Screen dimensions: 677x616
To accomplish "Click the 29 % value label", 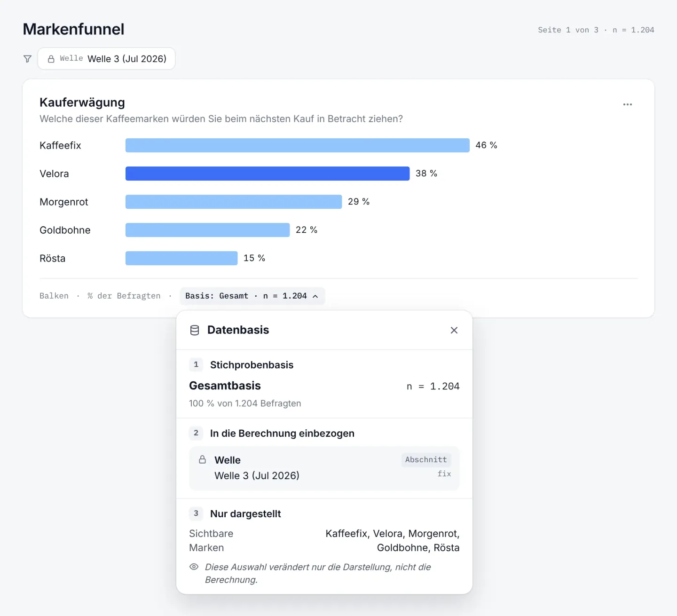I will tap(359, 202).
